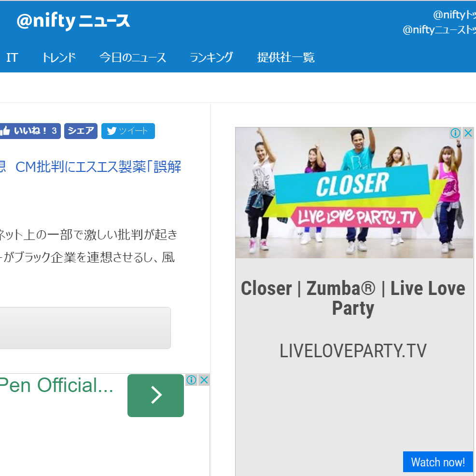Screen dimensions: 476x476
Task: Open the ランキング page
Action: tap(211, 57)
